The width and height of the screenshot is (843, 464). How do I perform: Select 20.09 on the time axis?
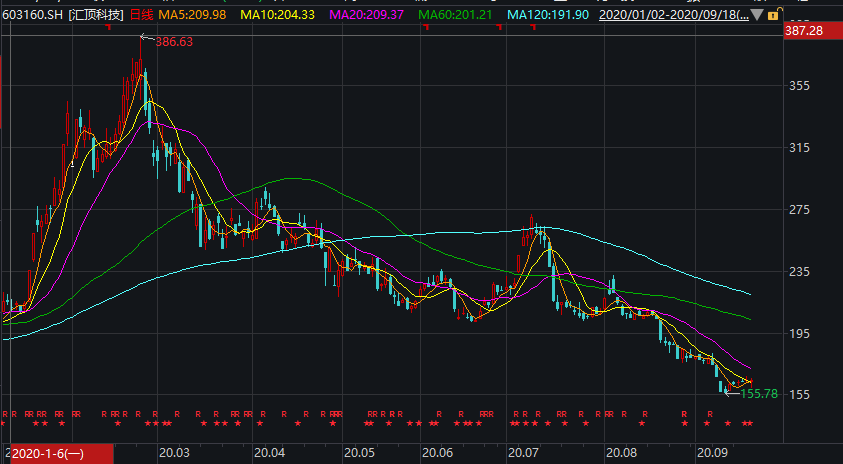[712, 453]
